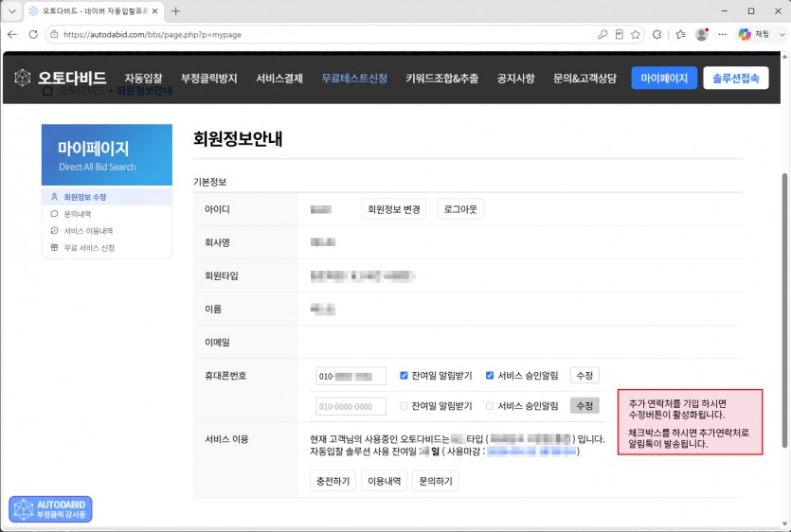Open Copilot 채팅 icon in toolbar

click(745, 34)
